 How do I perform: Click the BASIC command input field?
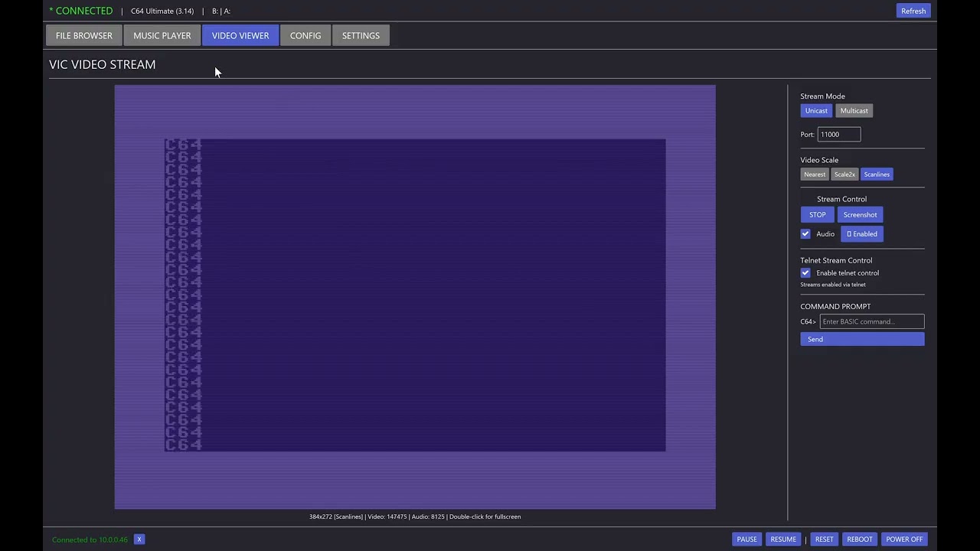click(872, 321)
